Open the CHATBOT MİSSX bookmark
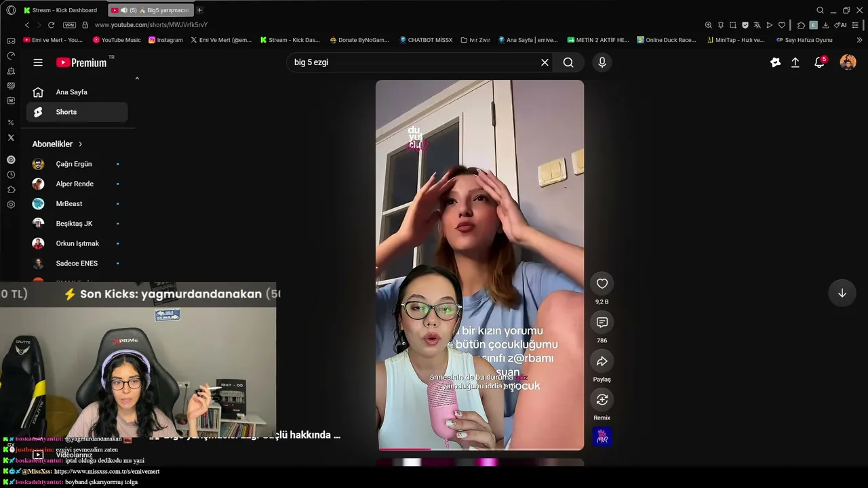Screen dimensions: 868x488 (426, 40)
